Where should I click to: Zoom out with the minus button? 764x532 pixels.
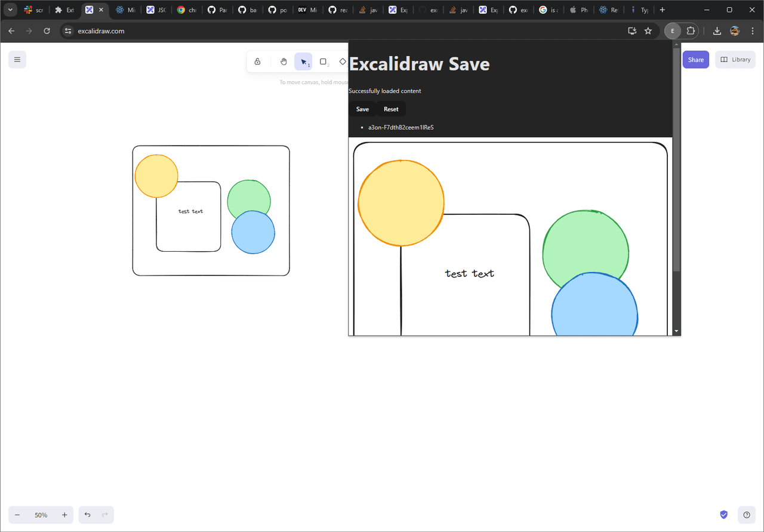17,515
